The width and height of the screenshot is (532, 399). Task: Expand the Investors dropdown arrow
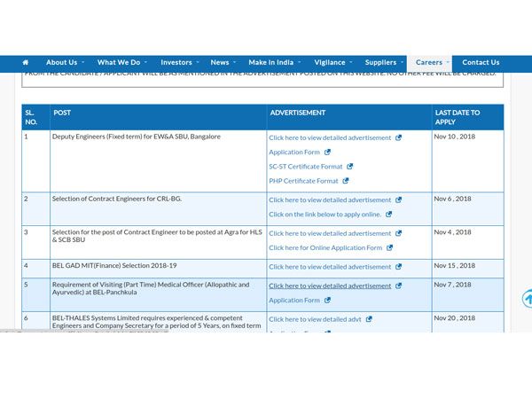click(x=198, y=62)
